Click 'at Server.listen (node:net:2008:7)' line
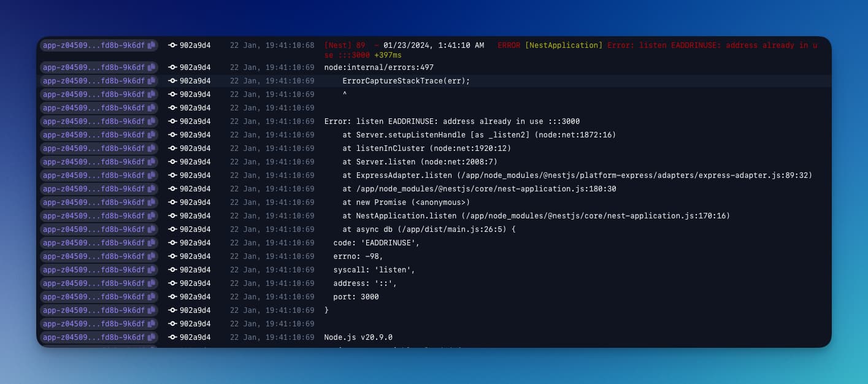This screenshot has height=384, width=868. 420,162
